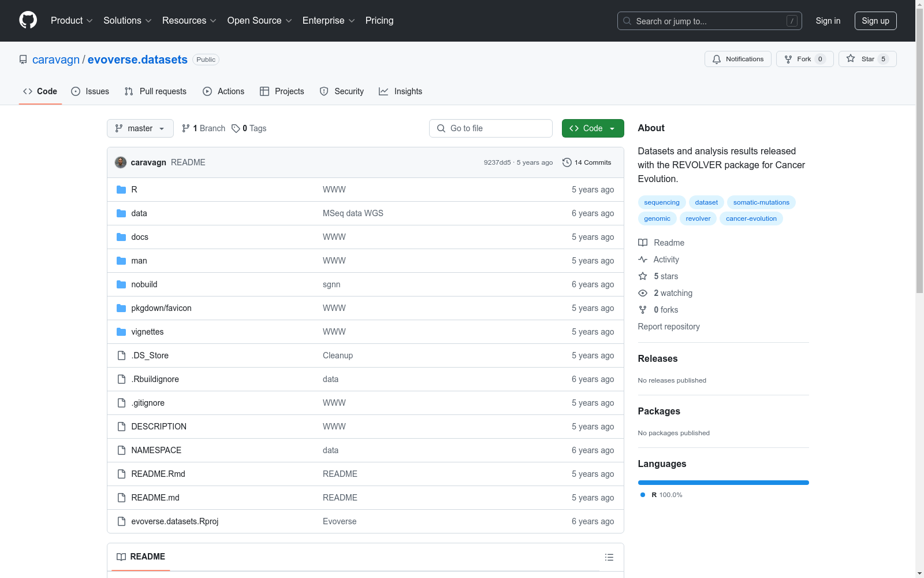Open the 14 Commits history link

pos(587,162)
